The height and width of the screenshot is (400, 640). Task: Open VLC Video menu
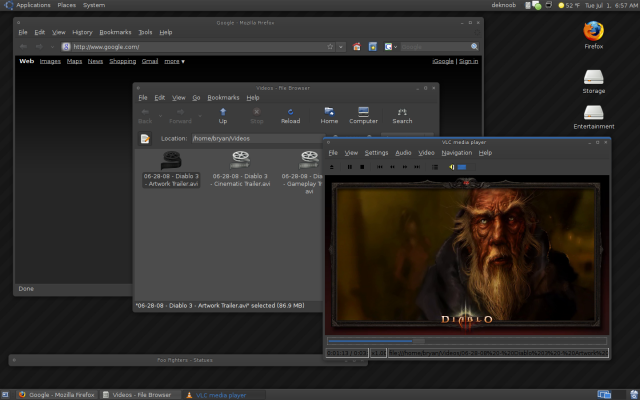(x=426, y=153)
